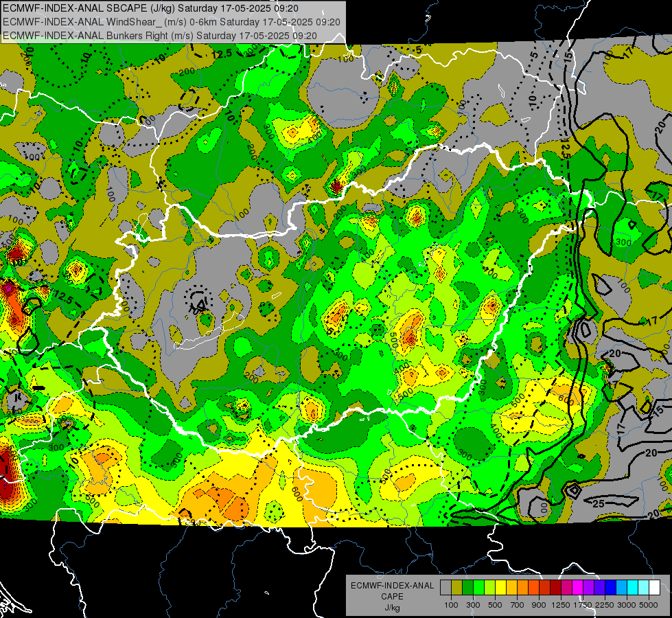672x618 pixels.
Task: Select the 3000 legend scale value
Action: point(627,605)
